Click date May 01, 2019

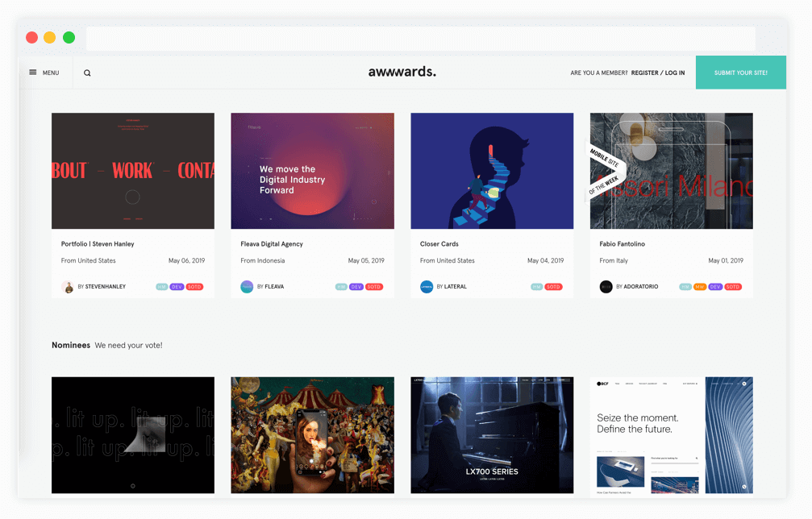tap(726, 261)
